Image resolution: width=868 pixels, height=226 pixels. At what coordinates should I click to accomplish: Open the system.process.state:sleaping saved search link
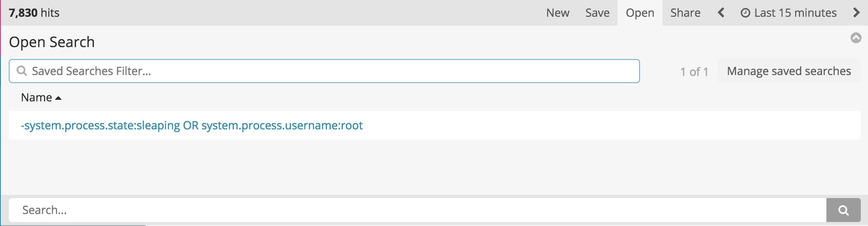pyautogui.click(x=192, y=125)
